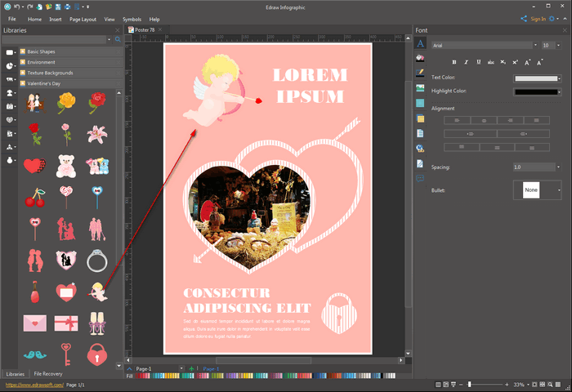Choose the diamond ring symbol
572x392 pixels.
tap(97, 260)
